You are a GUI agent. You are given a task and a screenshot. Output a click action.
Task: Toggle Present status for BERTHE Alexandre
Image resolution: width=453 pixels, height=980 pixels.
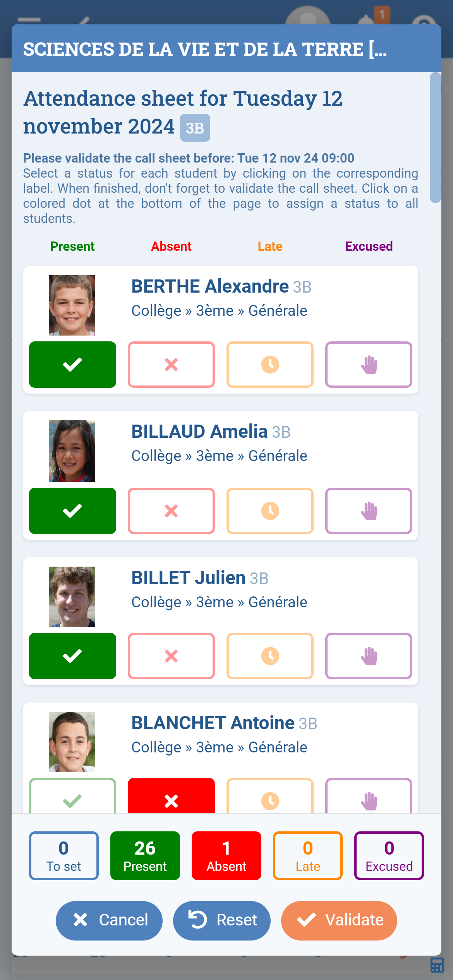(x=72, y=365)
